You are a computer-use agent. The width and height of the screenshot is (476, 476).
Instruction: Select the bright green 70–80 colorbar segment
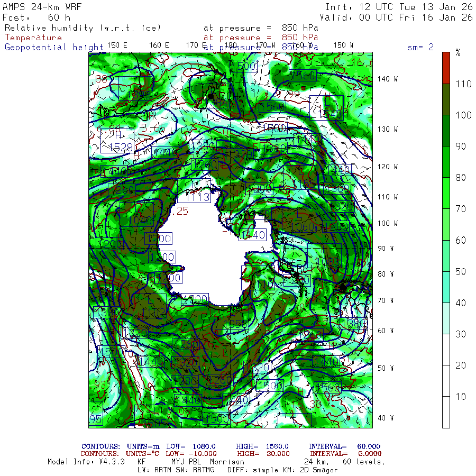446,193
